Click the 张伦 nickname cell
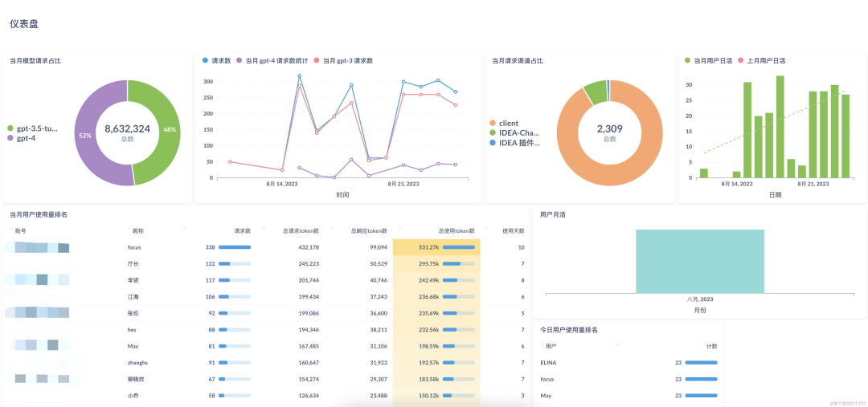868x407 pixels. 133,313
